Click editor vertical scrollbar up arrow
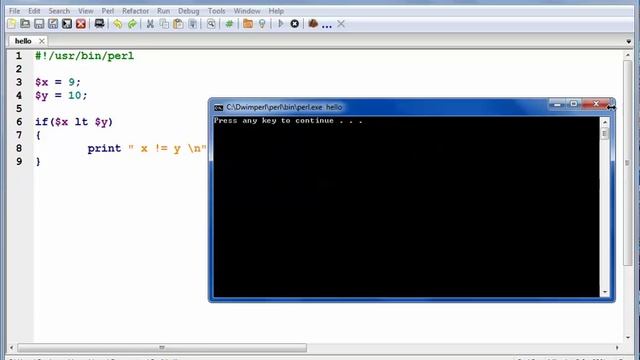The image size is (640, 360). 628,55
